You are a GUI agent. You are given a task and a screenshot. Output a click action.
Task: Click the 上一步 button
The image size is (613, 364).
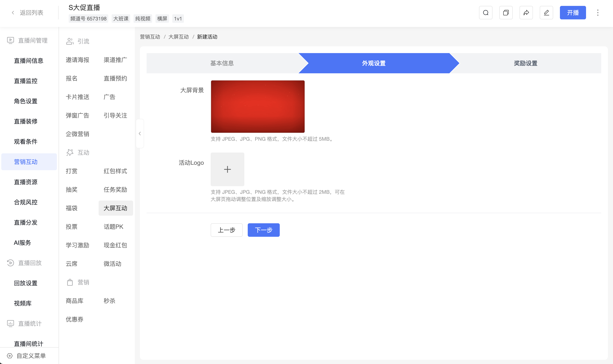coord(226,230)
